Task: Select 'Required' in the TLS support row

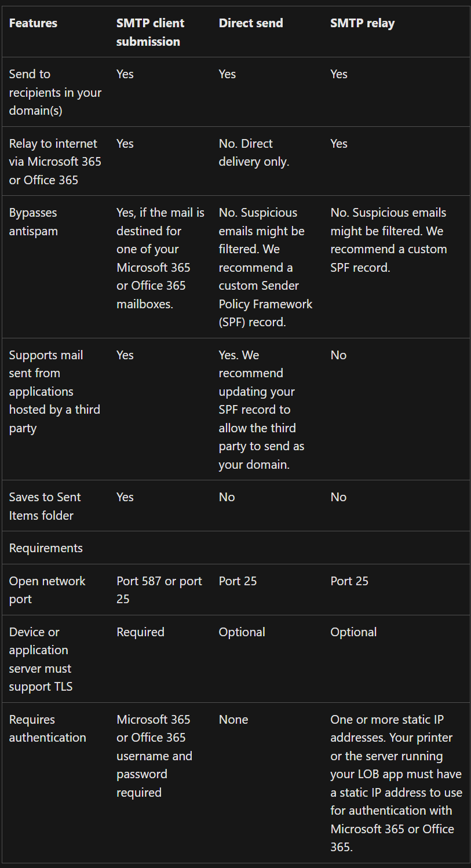Action: (140, 632)
